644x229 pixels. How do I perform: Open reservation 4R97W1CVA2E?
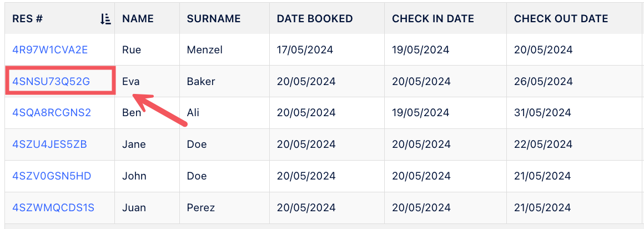(50, 50)
